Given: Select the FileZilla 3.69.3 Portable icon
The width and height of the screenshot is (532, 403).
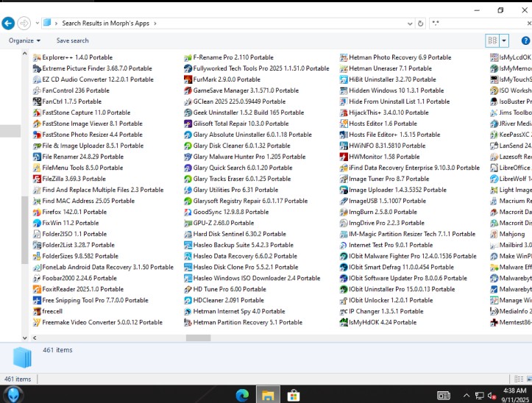Looking at the screenshot, I should pyautogui.click(x=37, y=179).
